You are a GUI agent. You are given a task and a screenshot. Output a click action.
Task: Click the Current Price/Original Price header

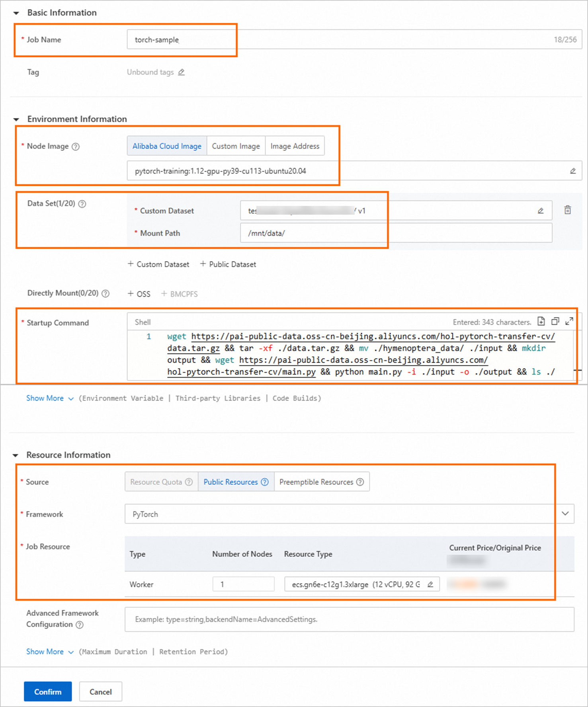pyautogui.click(x=495, y=548)
